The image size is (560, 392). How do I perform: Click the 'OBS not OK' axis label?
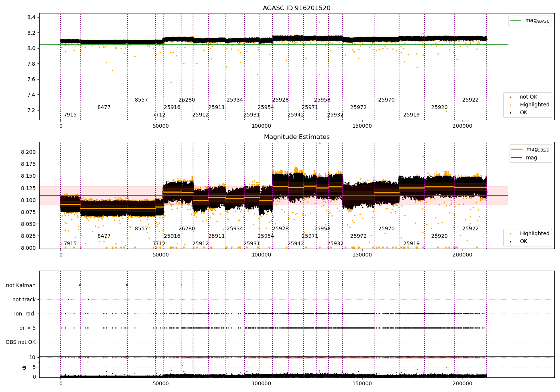point(21,342)
